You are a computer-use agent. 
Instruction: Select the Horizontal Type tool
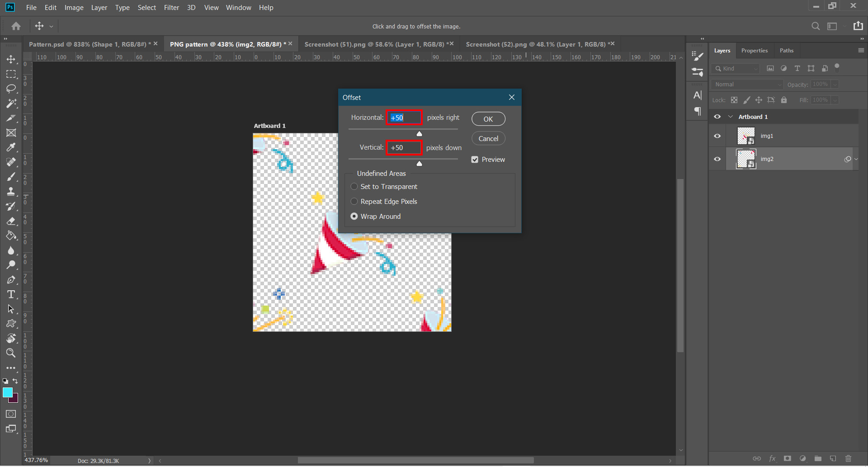point(11,295)
